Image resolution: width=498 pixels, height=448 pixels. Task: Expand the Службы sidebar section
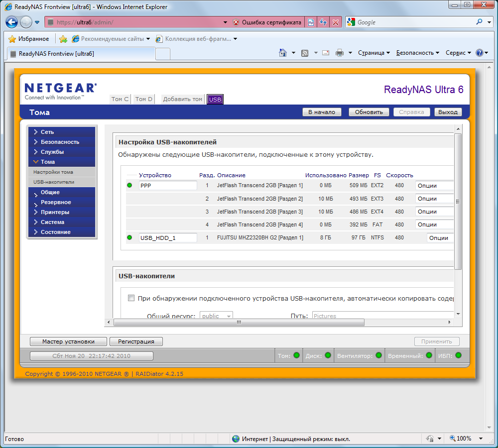[x=62, y=152]
